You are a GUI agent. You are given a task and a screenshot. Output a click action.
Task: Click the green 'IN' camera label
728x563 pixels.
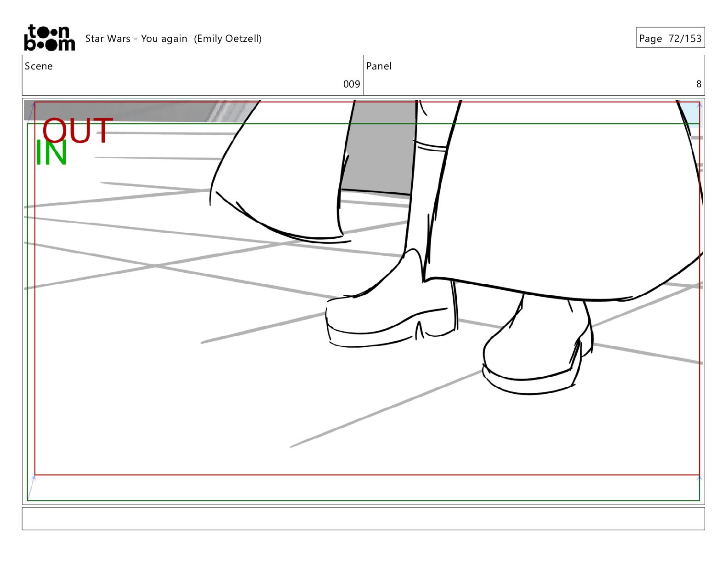pos(51,153)
